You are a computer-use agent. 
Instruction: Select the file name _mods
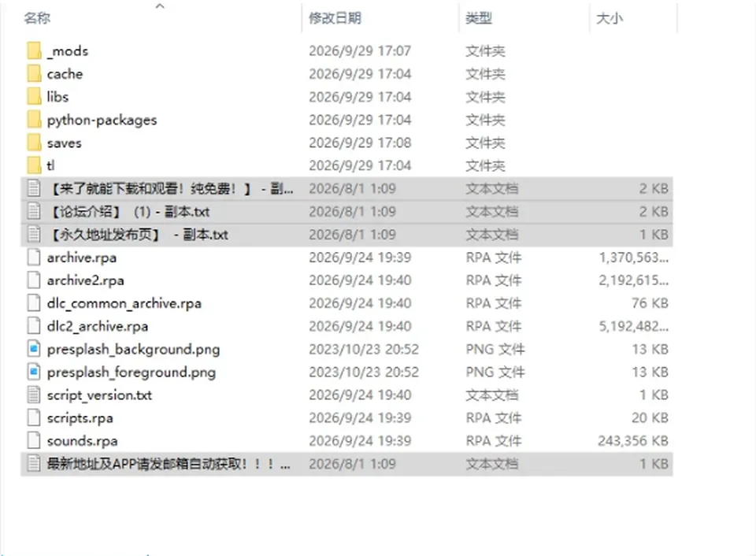click(x=68, y=51)
